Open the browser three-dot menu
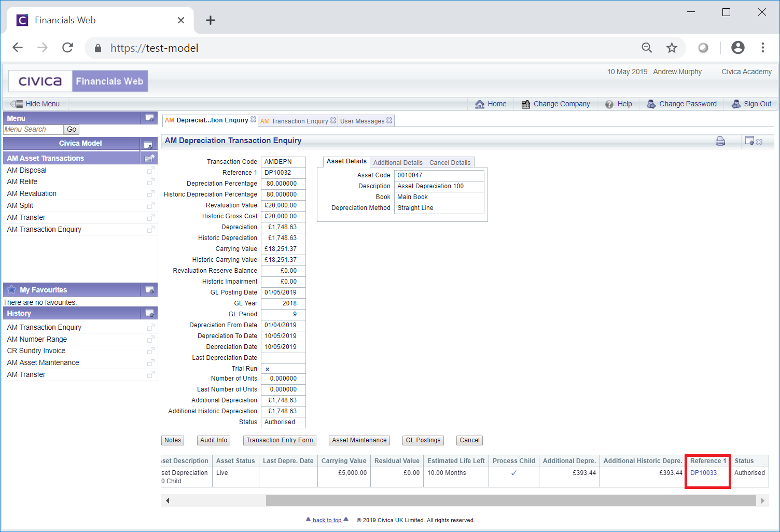Screen dimensions: 780x532 click(x=762, y=48)
